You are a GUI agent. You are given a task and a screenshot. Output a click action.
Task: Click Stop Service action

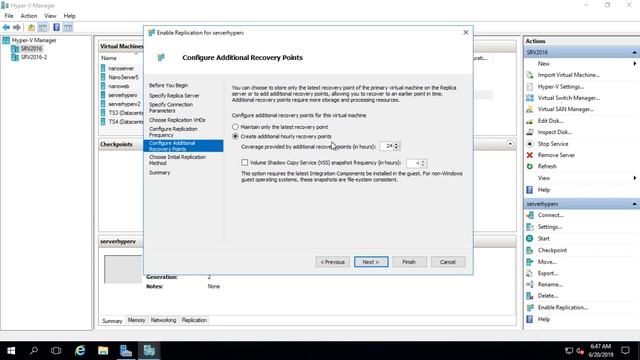[x=553, y=144]
